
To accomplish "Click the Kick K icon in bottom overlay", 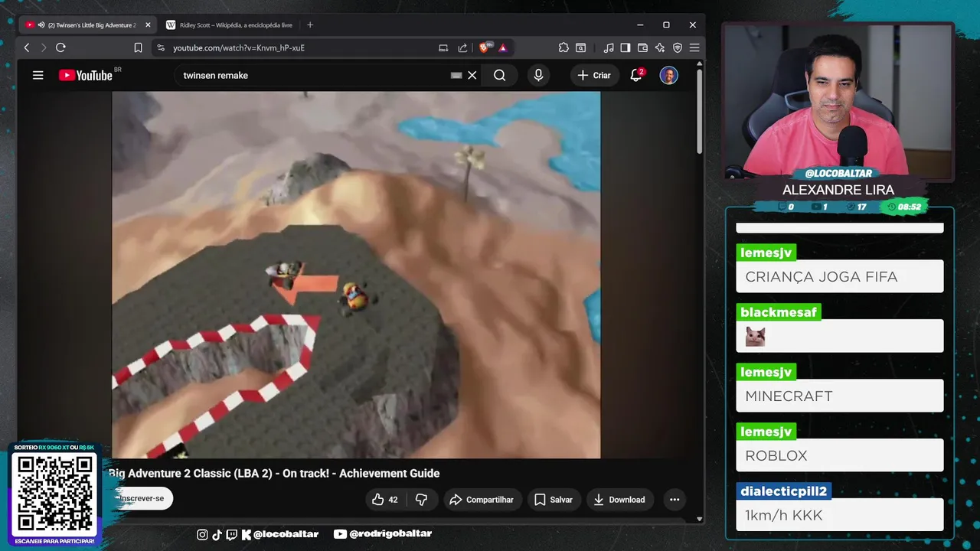I will (247, 534).
